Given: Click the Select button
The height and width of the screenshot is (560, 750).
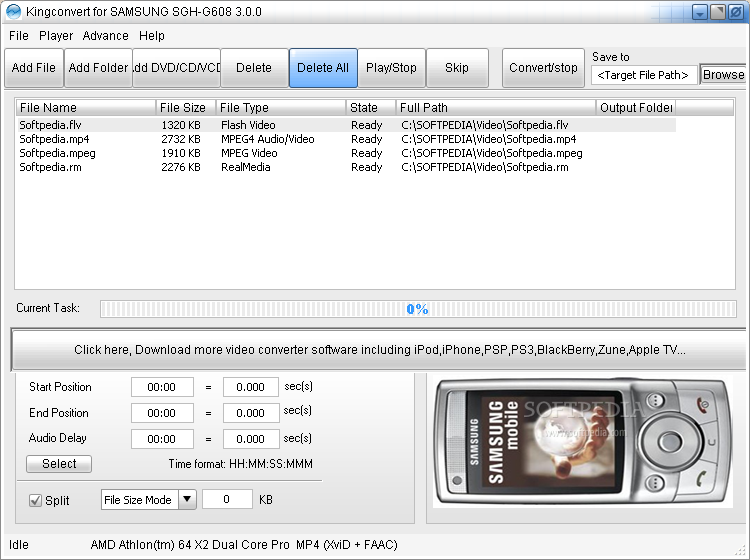Looking at the screenshot, I should [59, 463].
